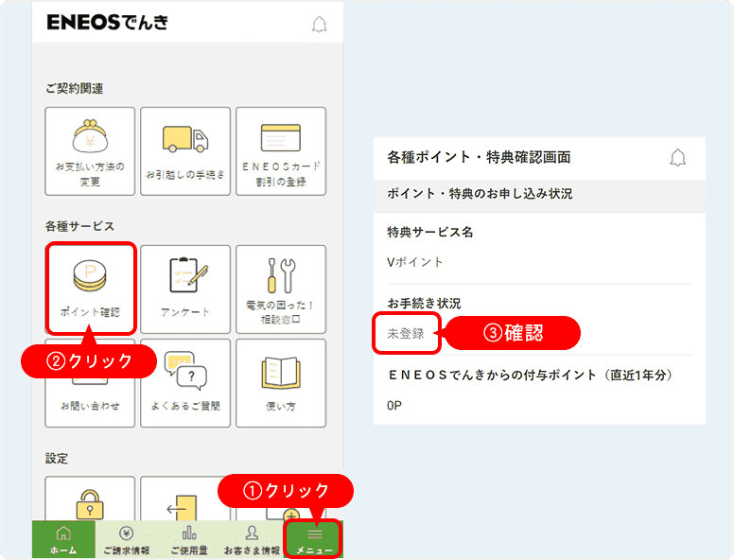Switch to お客さま情報 tab
This screenshot has height=560, width=734.
(x=252, y=539)
